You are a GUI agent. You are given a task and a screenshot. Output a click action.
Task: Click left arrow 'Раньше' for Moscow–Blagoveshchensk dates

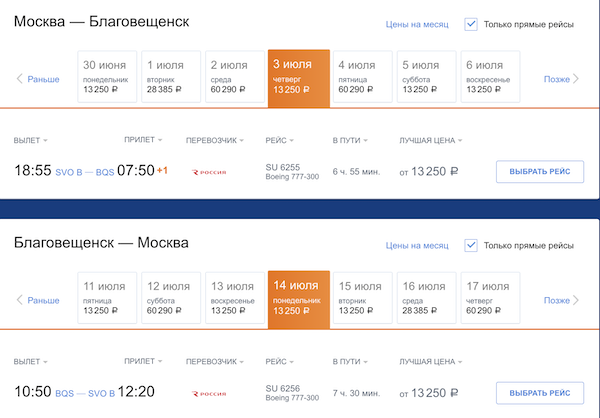pos(38,79)
